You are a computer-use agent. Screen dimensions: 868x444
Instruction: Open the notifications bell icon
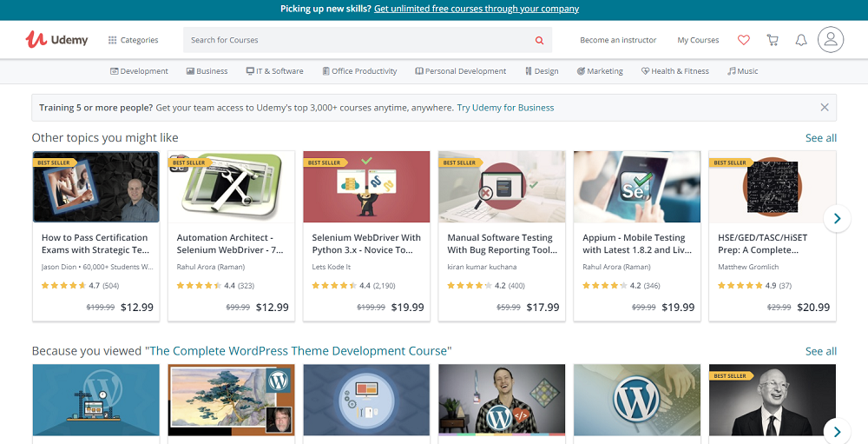pyautogui.click(x=801, y=40)
